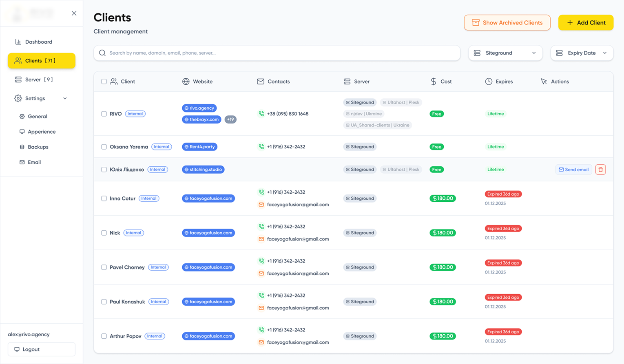Open the Dashboard from the sidebar
624x364 pixels.
tap(38, 42)
